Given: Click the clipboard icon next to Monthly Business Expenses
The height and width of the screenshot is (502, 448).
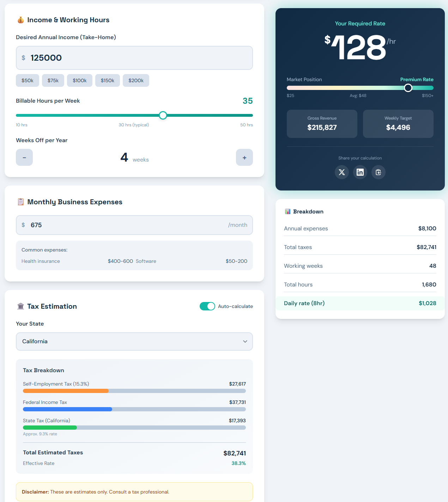Looking at the screenshot, I should click(21, 201).
